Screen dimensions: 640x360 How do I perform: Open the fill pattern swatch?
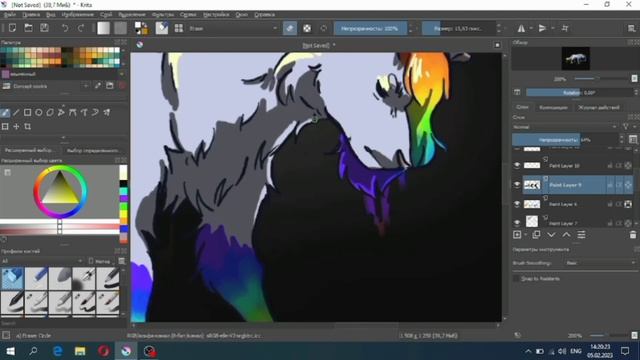[120, 28]
